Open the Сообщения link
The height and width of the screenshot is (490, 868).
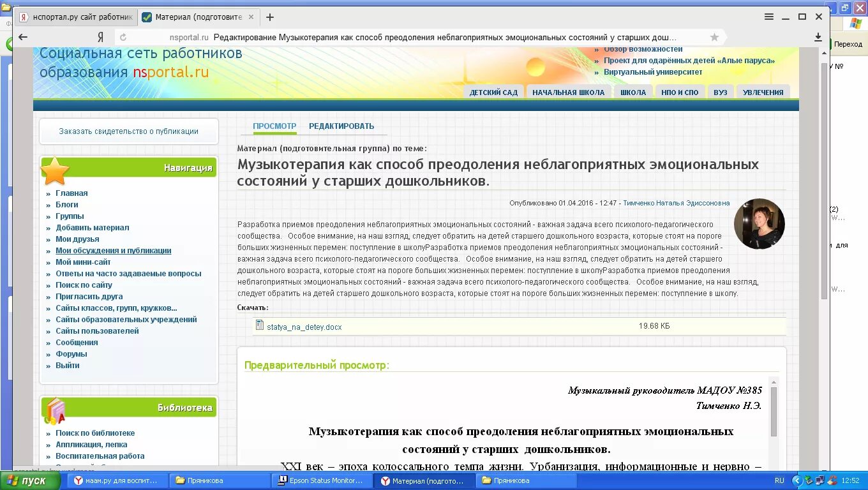point(77,343)
